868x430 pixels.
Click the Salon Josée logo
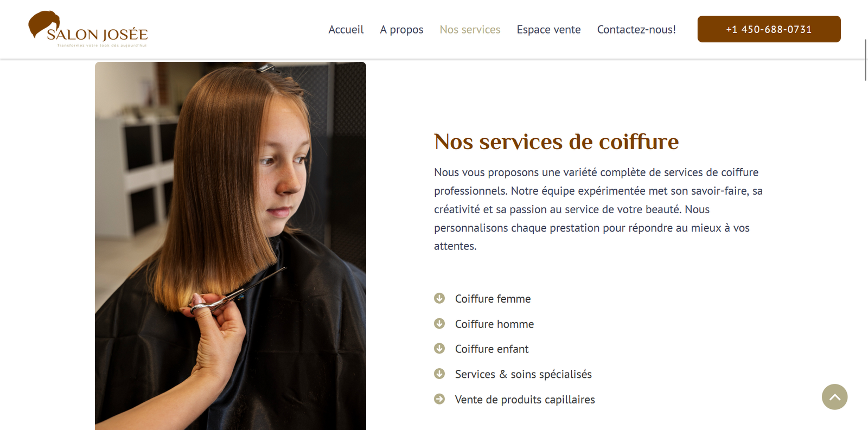click(x=88, y=29)
